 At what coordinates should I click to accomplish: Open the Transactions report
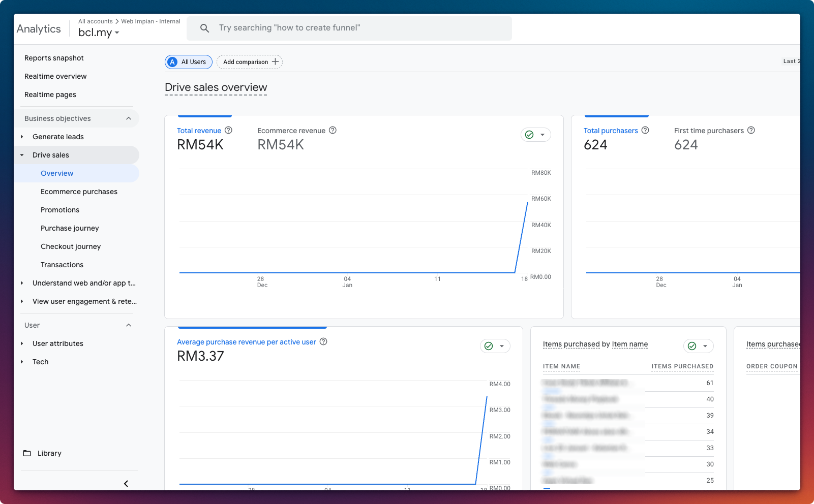click(62, 264)
